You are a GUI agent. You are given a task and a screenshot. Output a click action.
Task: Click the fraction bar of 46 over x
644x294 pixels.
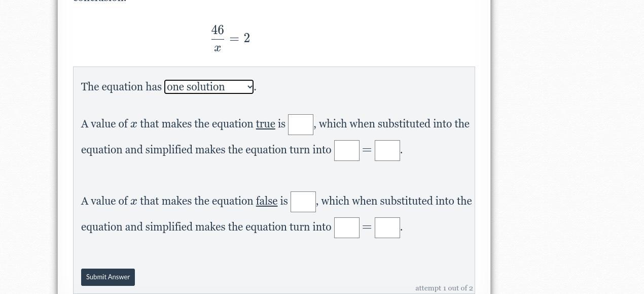[218, 39]
